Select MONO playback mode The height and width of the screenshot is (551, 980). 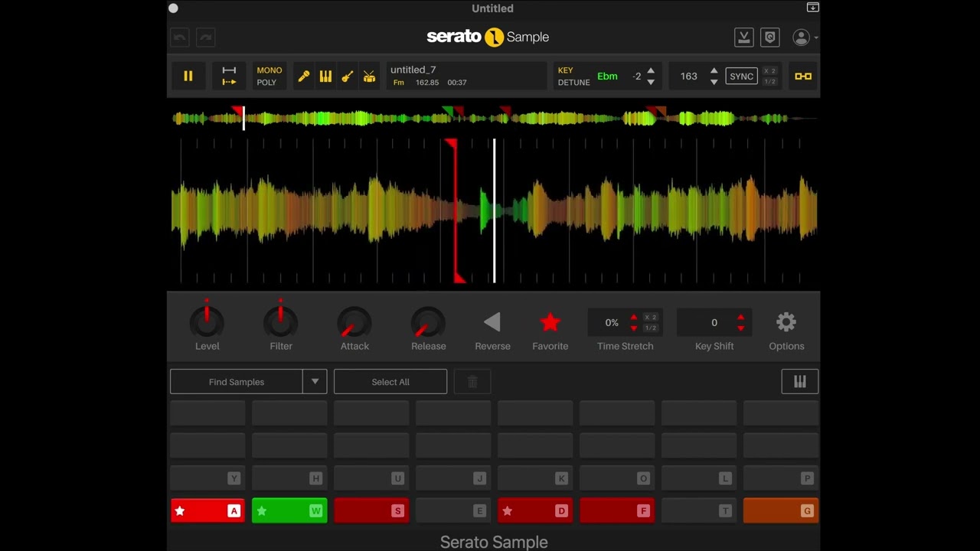click(269, 70)
